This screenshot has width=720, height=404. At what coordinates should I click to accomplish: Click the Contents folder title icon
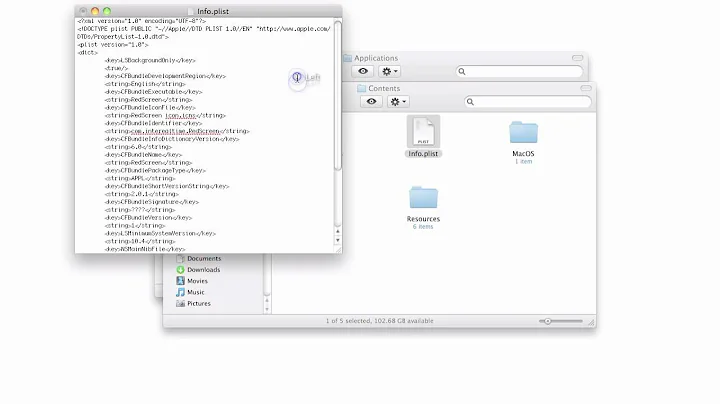click(361, 88)
